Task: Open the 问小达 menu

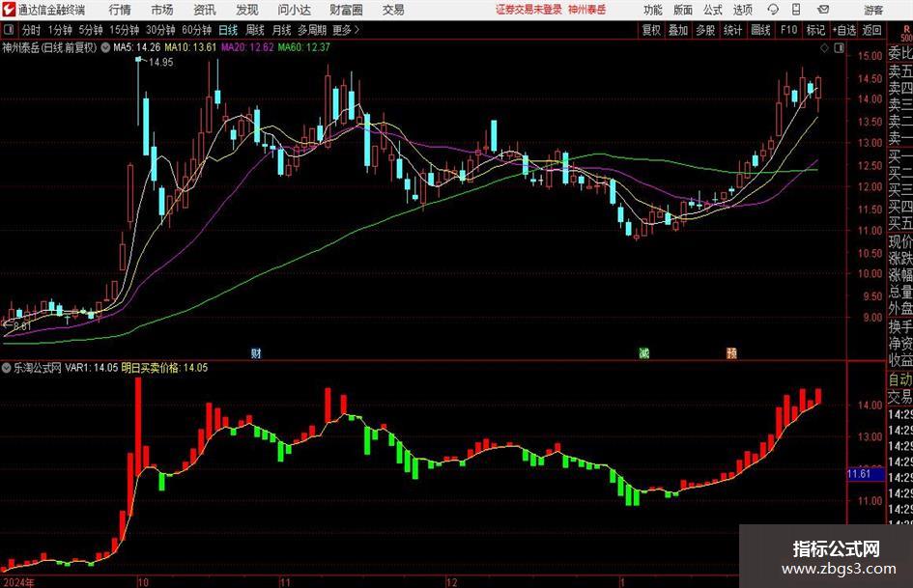Action: pos(294,10)
